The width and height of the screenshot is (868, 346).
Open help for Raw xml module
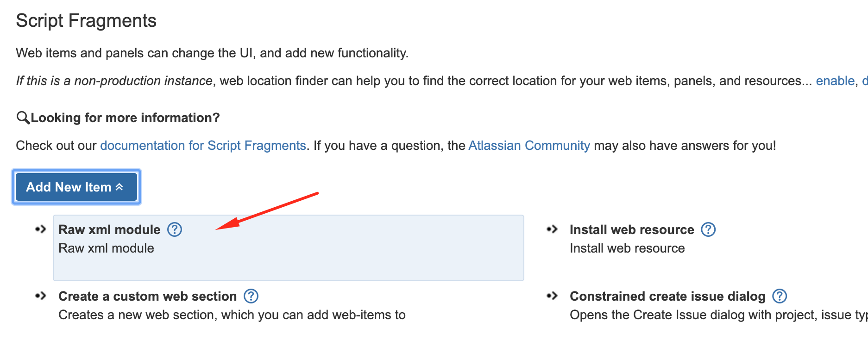175,229
